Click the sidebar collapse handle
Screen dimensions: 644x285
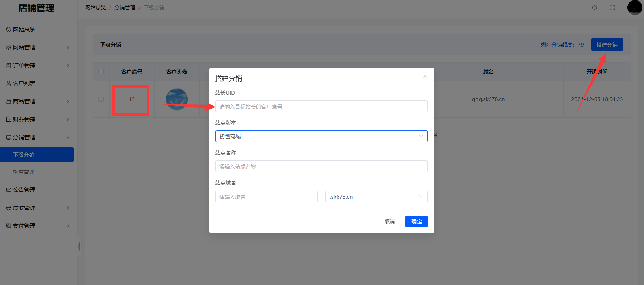point(80,246)
